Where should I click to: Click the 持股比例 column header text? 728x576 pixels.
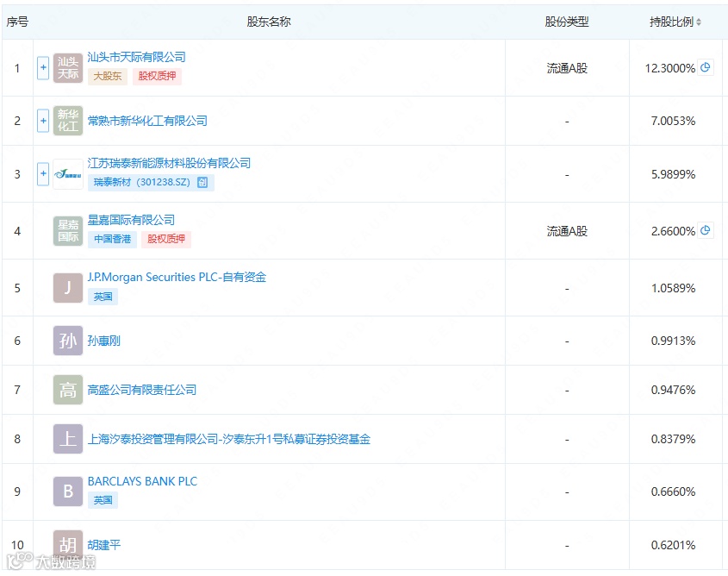click(671, 22)
